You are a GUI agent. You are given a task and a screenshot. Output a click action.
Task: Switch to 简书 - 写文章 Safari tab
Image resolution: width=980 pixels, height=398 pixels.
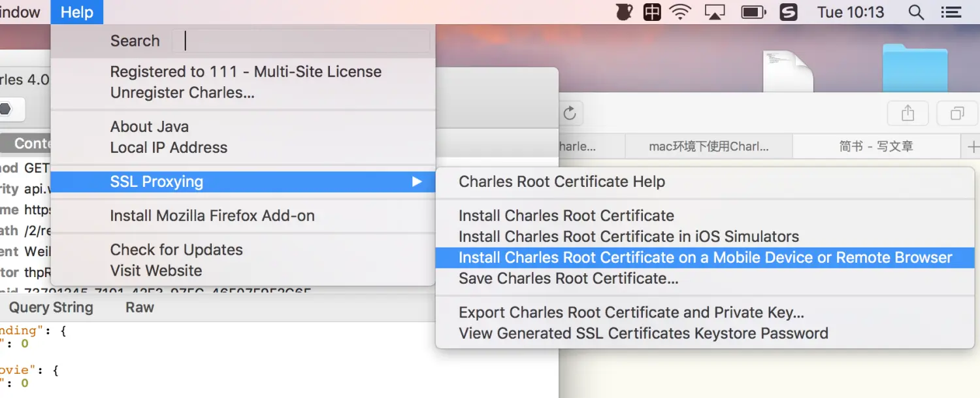(x=876, y=147)
